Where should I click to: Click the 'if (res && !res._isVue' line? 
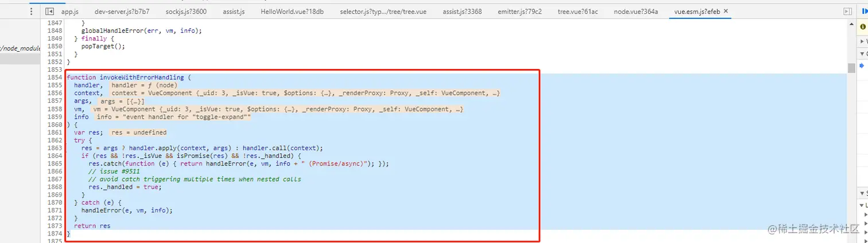pos(191,156)
